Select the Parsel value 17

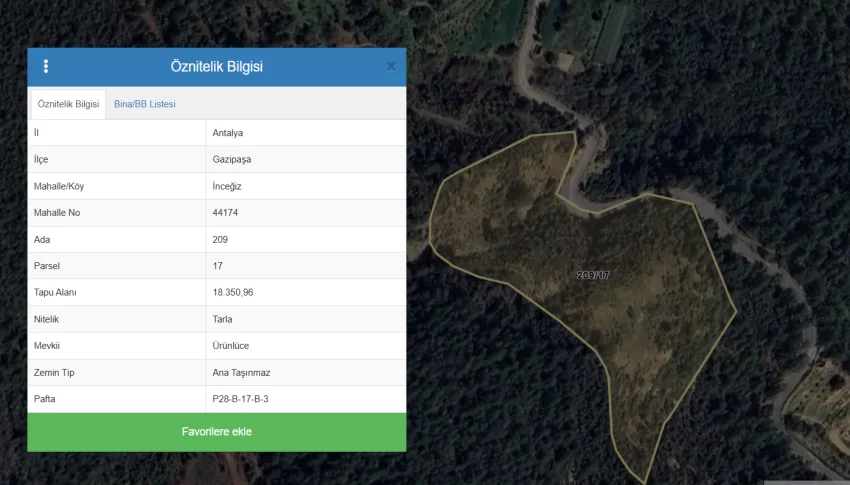pos(218,266)
